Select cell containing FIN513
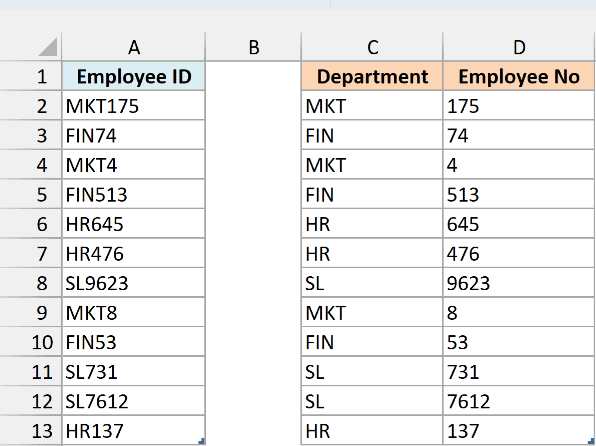The image size is (596, 446). click(x=133, y=194)
